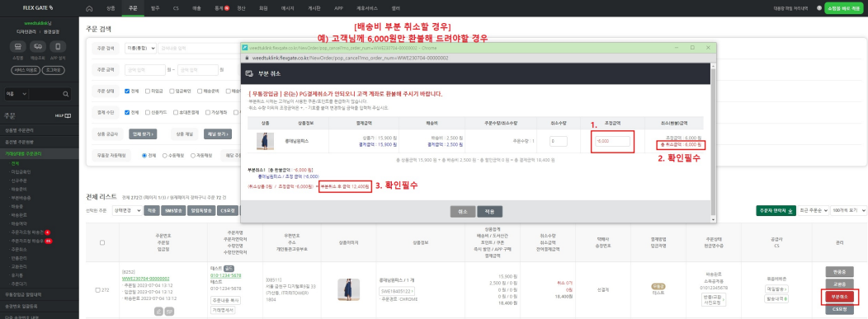Select the 전체 radio for 무통장 자동매칭
This screenshot has height=319, width=868.
pyautogui.click(x=144, y=155)
